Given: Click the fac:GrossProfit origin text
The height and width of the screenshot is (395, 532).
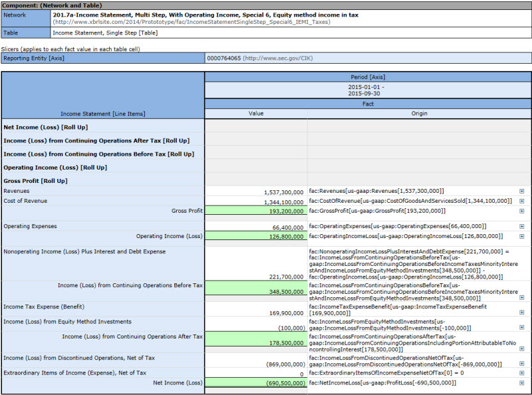Looking at the screenshot, I should tap(377, 211).
